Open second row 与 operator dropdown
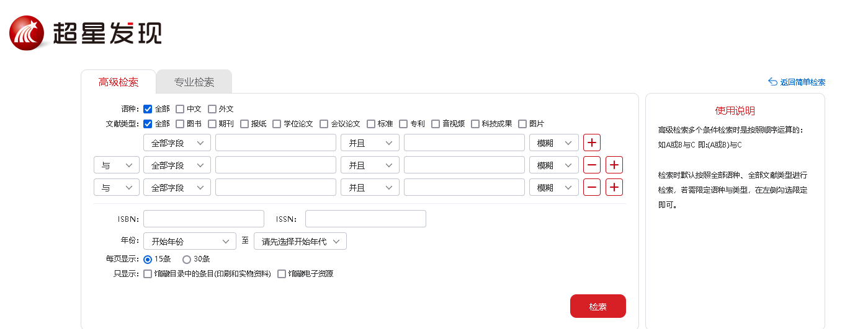Image resolution: width=868 pixels, height=329 pixels. point(116,165)
